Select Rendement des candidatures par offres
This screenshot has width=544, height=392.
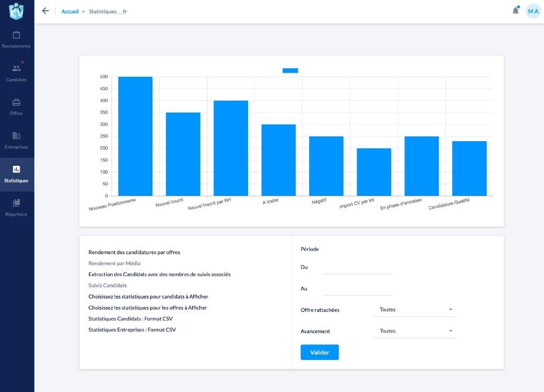(134, 253)
